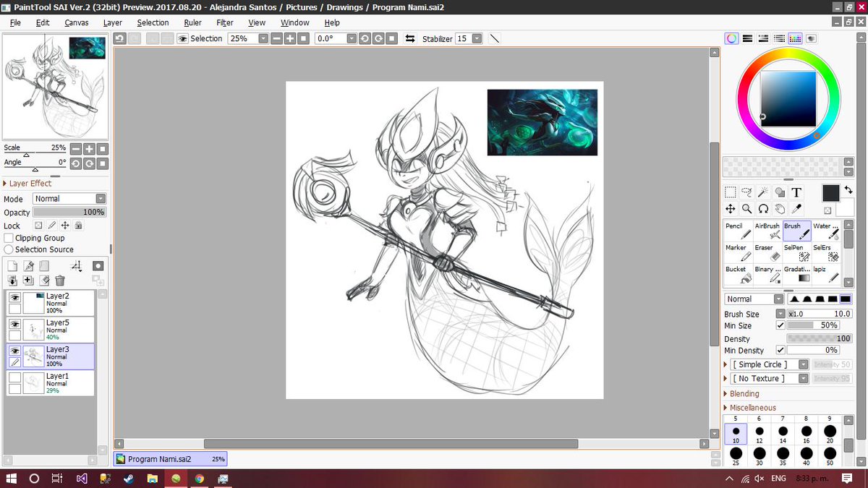Pick the Hand pan tool
The height and width of the screenshot is (488, 868).
(x=780, y=209)
